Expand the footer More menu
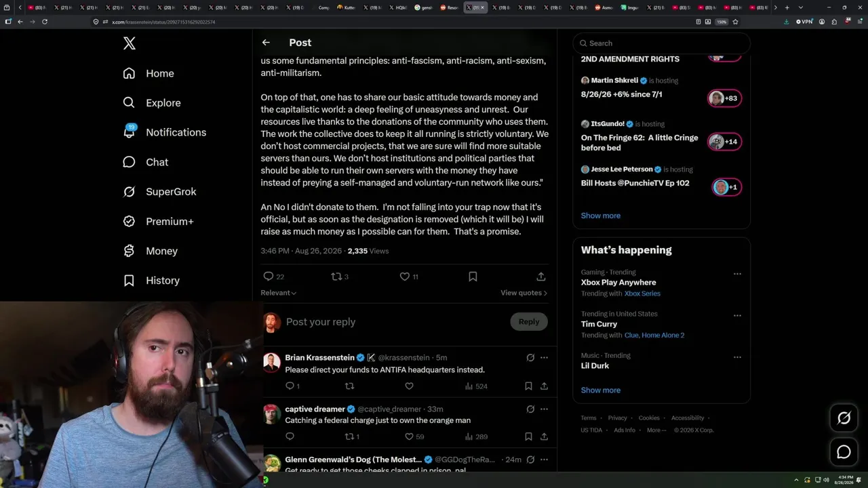The height and width of the screenshot is (488, 868). [656, 430]
